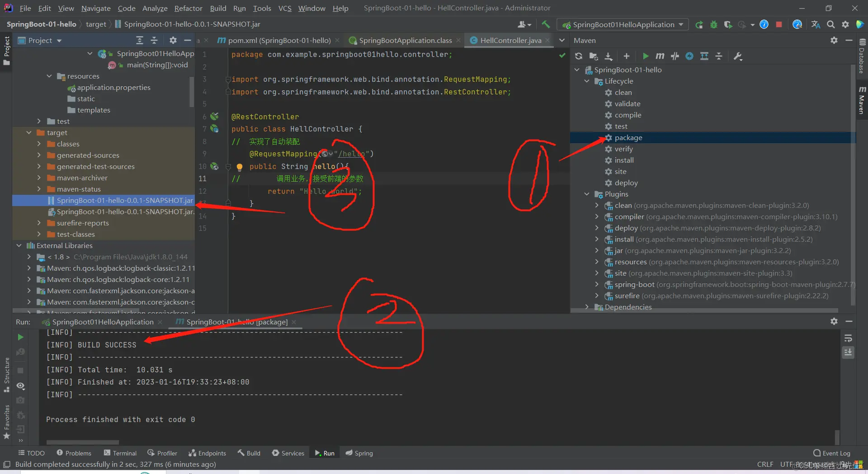The width and height of the screenshot is (868, 474).
Task: Toggle scroll to end in the Run console
Action: pos(848,352)
